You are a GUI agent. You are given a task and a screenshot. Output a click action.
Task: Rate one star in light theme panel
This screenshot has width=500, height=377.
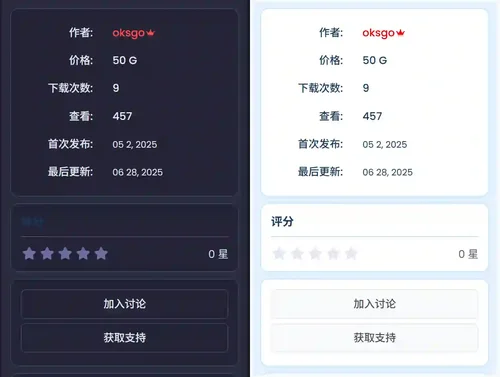point(279,254)
